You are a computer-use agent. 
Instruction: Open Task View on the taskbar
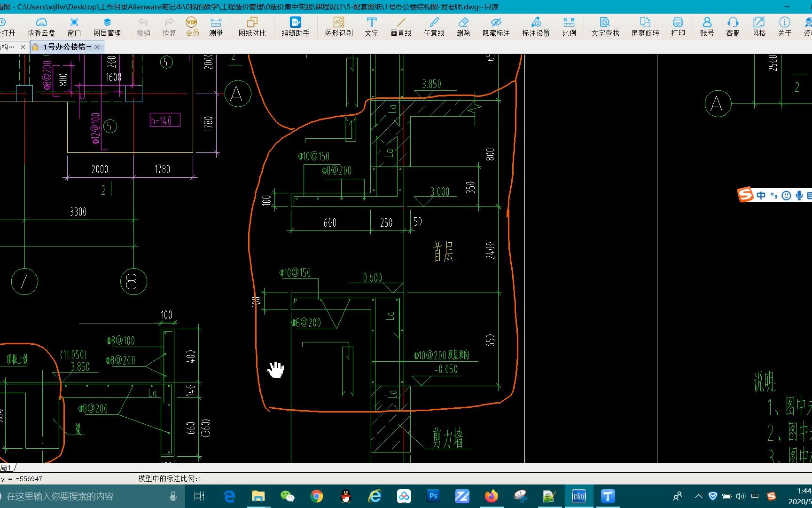[199, 496]
